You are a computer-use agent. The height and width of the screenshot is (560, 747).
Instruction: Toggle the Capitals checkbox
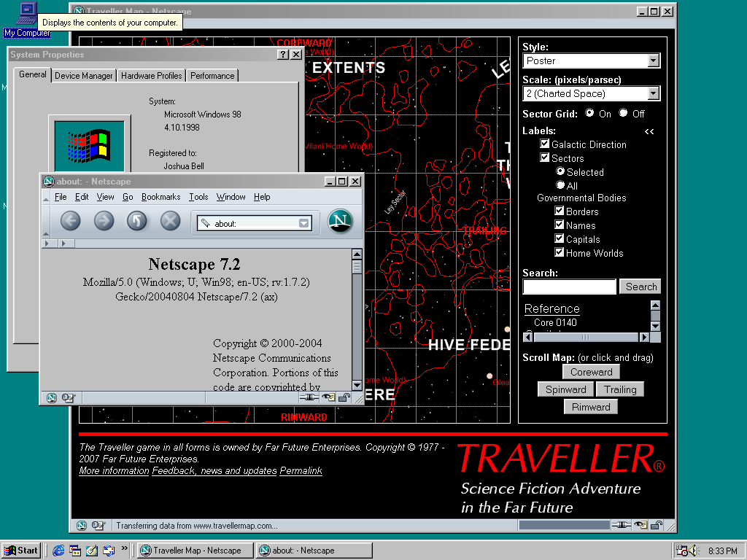click(x=560, y=238)
